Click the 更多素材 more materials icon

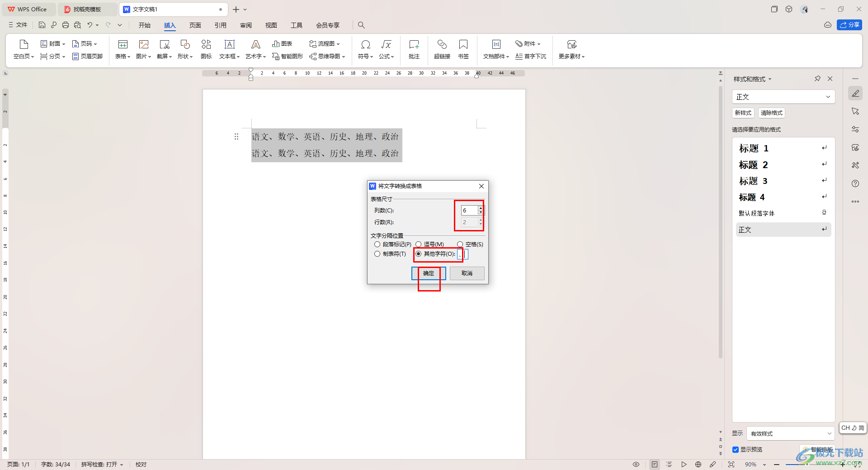(x=572, y=44)
